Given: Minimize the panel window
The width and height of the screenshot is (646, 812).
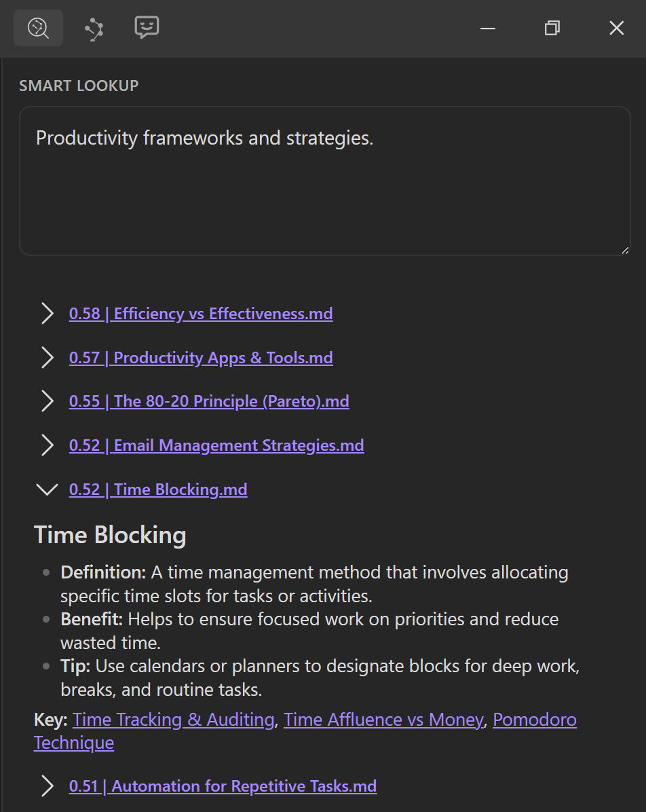Looking at the screenshot, I should pos(487,29).
